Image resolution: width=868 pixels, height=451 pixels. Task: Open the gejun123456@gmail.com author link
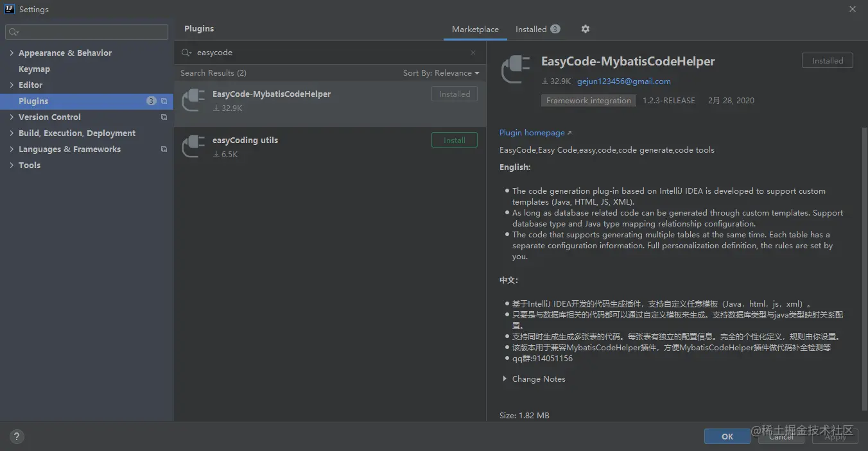point(624,81)
